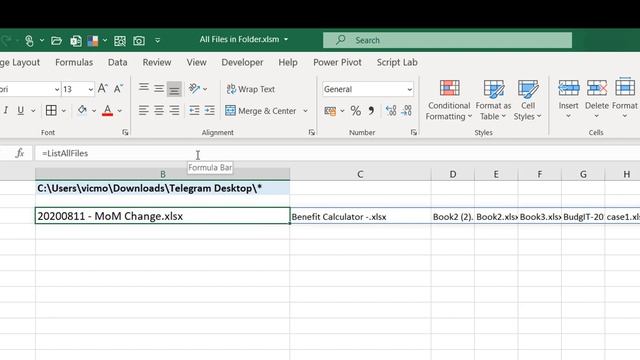The image size is (640, 360).
Task: Customize Quick Access Toolbar dropdown arrow
Action: point(158,40)
